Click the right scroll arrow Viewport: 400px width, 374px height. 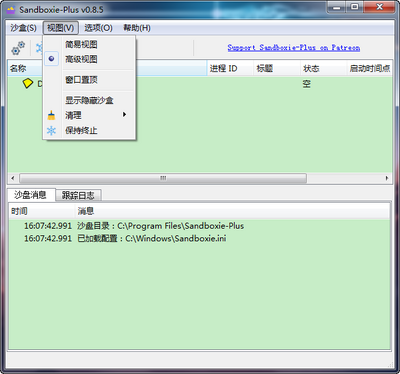click(x=387, y=178)
